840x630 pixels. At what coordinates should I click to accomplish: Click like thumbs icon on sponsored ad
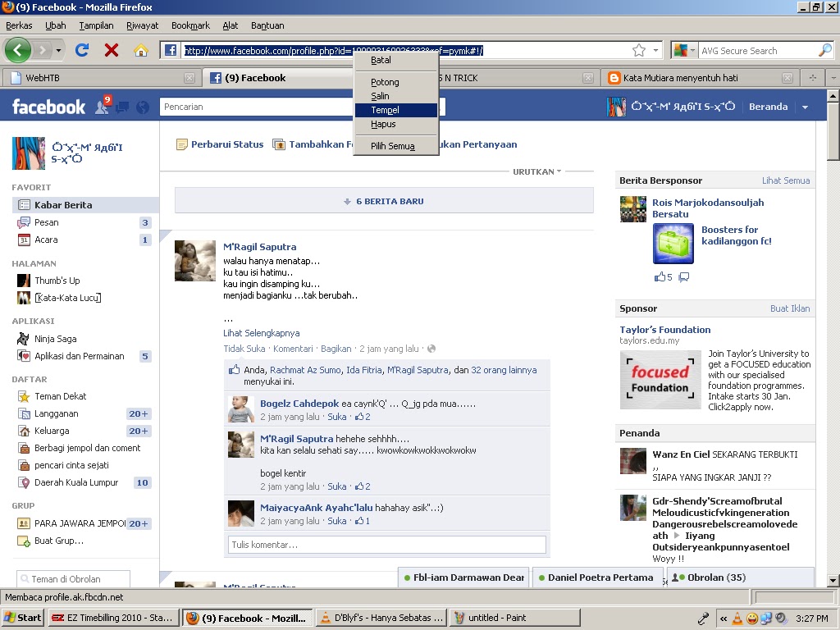(x=660, y=276)
